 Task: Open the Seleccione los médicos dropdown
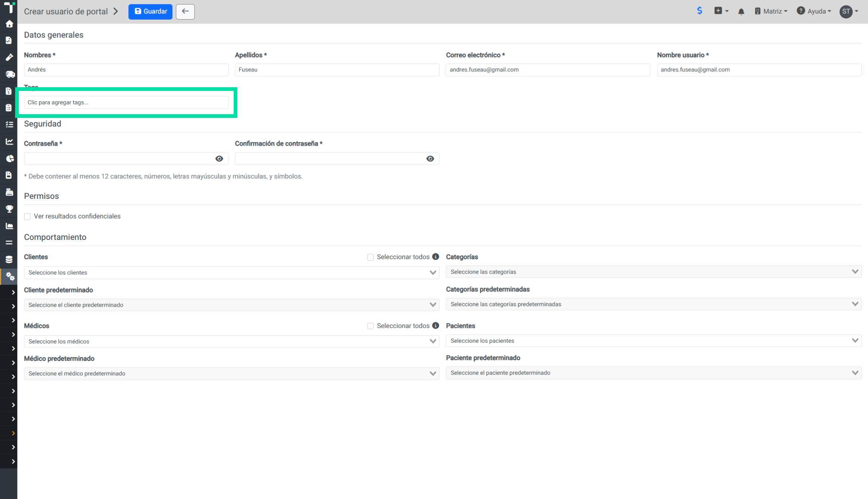(x=232, y=341)
